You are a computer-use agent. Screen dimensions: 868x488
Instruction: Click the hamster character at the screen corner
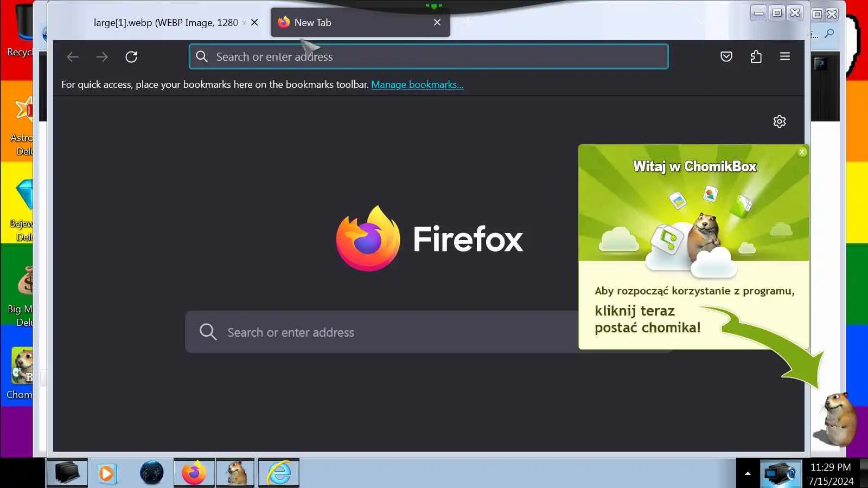(836, 419)
